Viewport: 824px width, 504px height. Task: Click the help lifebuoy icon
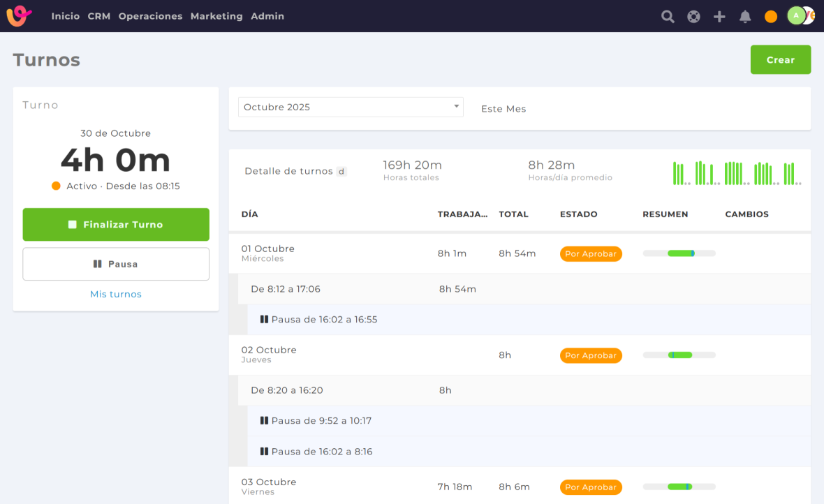tap(693, 17)
